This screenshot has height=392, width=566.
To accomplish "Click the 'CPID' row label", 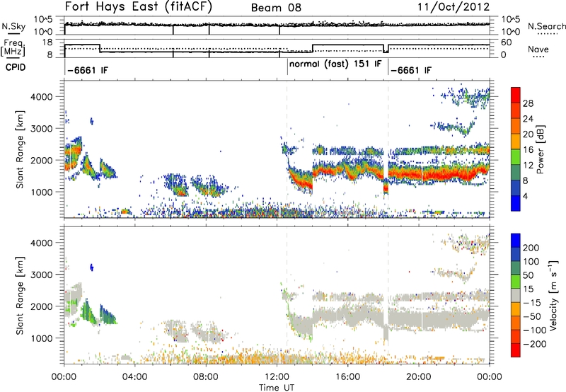I will pyautogui.click(x=16, y=67).
